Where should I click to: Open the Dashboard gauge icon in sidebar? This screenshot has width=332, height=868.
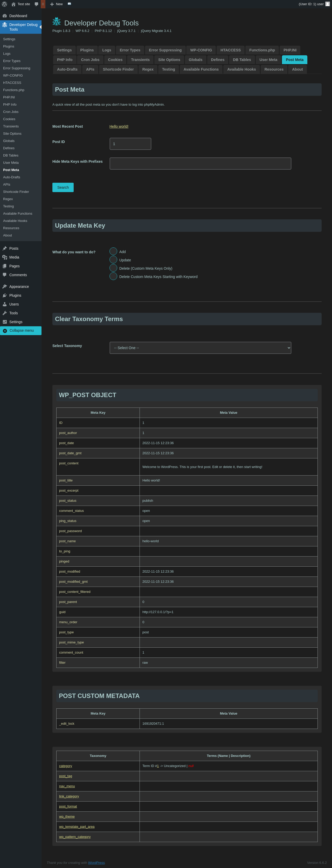5,16
